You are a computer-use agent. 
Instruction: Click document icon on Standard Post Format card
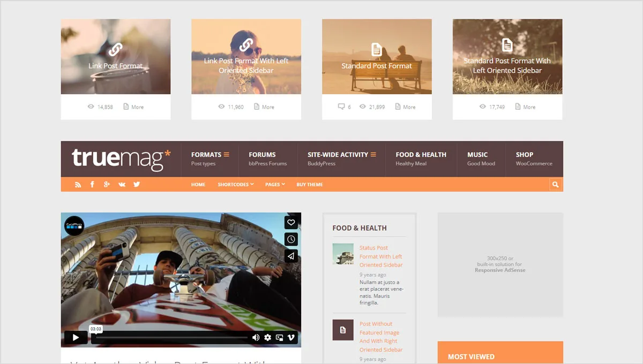point(377,50)
